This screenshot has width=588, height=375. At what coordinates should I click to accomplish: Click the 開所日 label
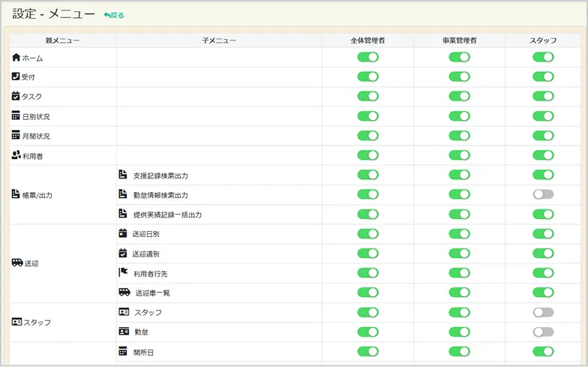pyautogui.click(x=143, y=352)
